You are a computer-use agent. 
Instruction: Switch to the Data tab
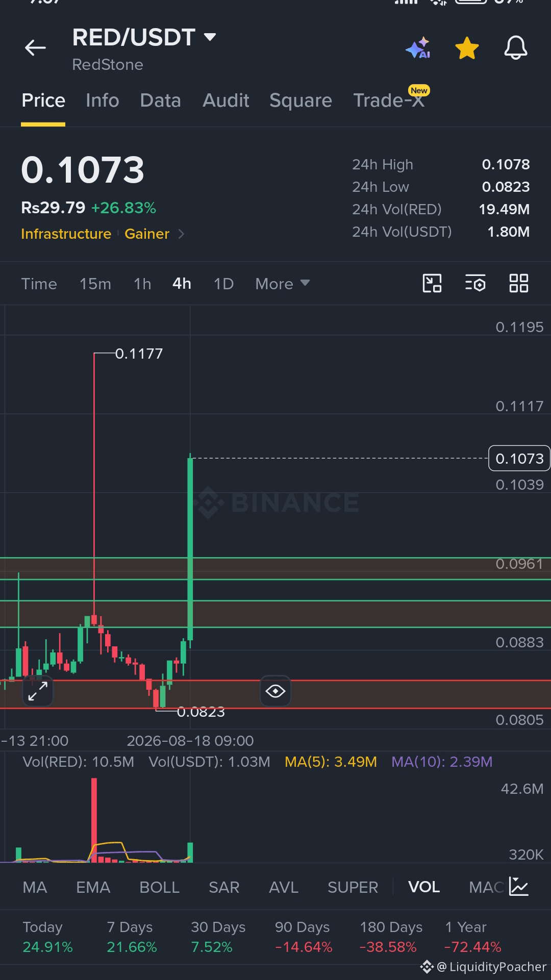160,100
